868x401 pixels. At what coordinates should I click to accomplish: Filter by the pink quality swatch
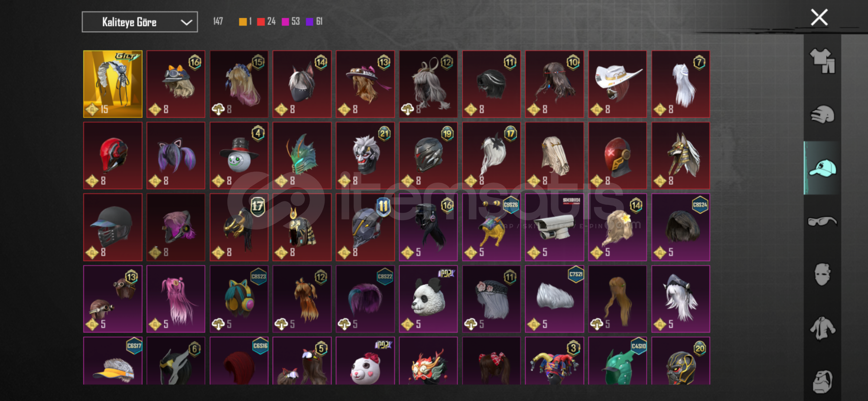coord(285,22)
